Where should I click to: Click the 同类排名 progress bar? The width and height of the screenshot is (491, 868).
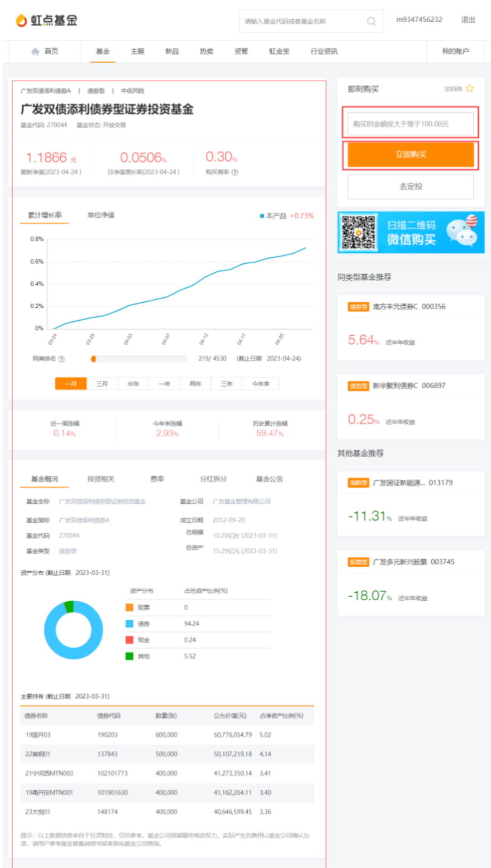(x=139, y=359)
